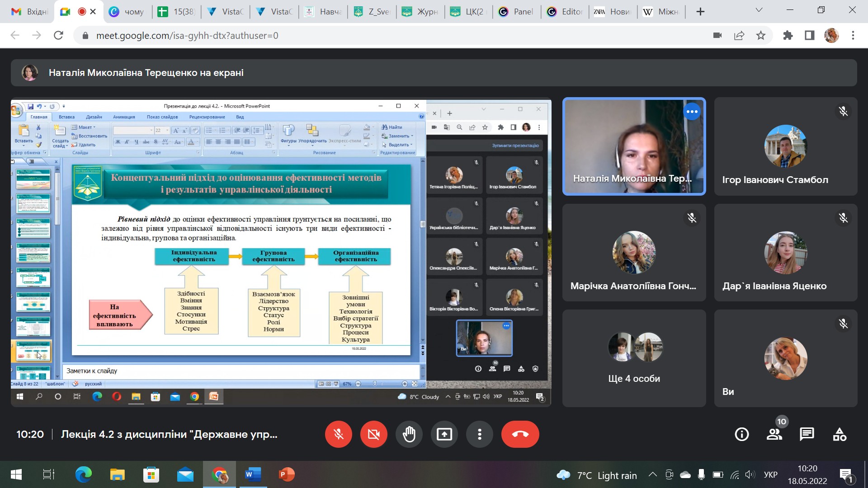
Task: Show hidden system tray icons
Action: click(x=652, y=475)
